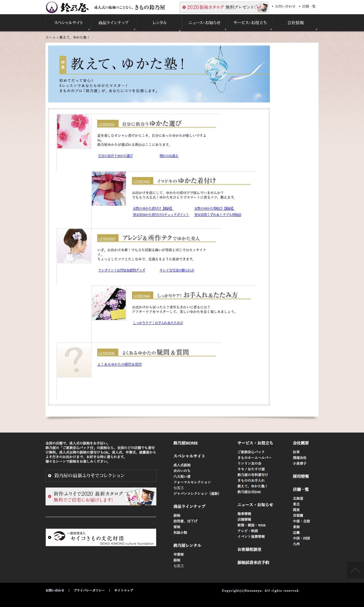This screenshot has width=364, height=607.
Task: Open the 店舗一覧 link in the header
Action: [x=309, y=6]
